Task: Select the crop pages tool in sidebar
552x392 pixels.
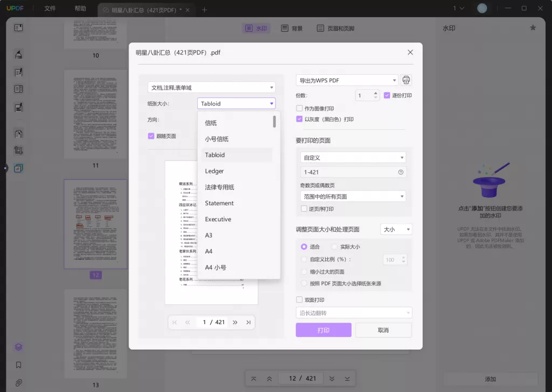Action: coord(18,151)
